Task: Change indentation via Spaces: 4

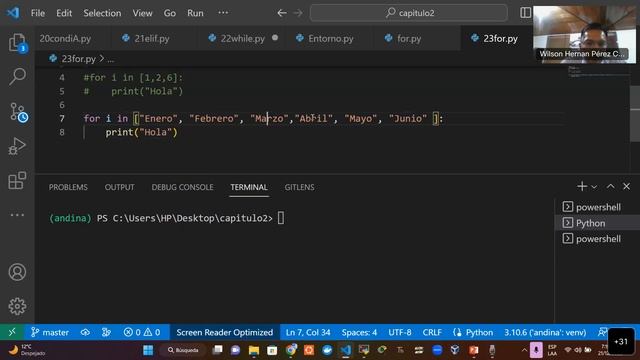Action: coord(359,332)
